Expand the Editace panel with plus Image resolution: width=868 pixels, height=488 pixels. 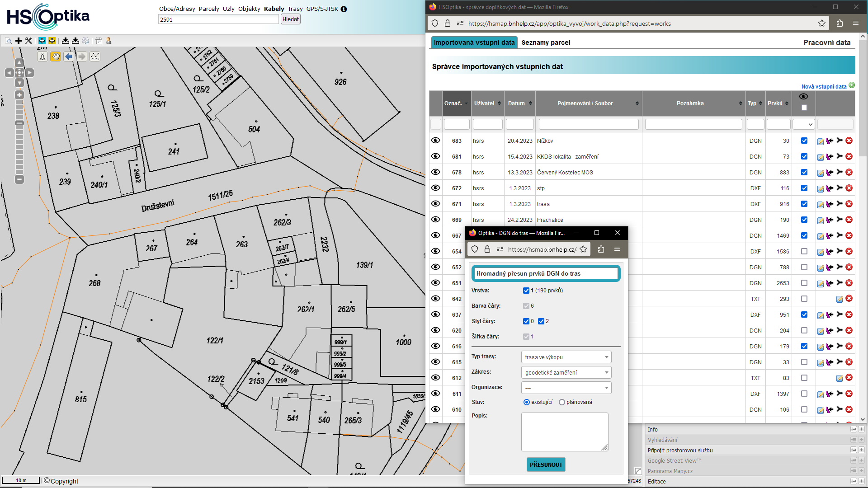click(x=861, y=481)
